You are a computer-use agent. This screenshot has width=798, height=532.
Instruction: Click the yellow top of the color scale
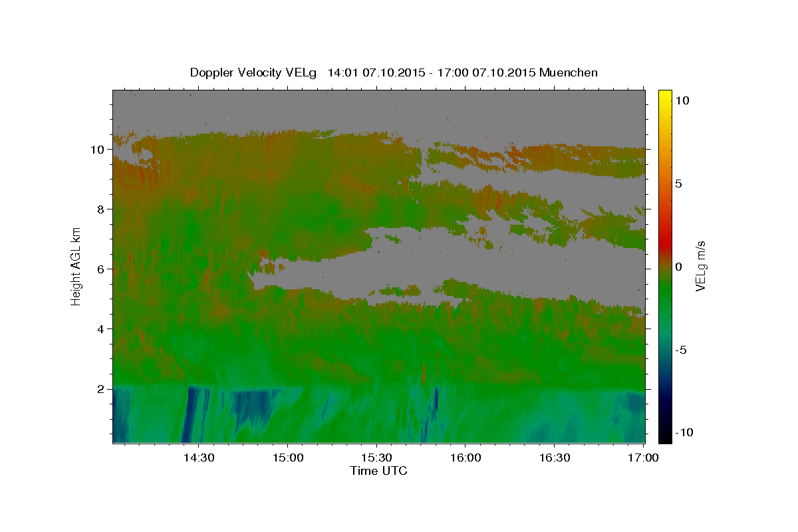click(x=665, y=94)
